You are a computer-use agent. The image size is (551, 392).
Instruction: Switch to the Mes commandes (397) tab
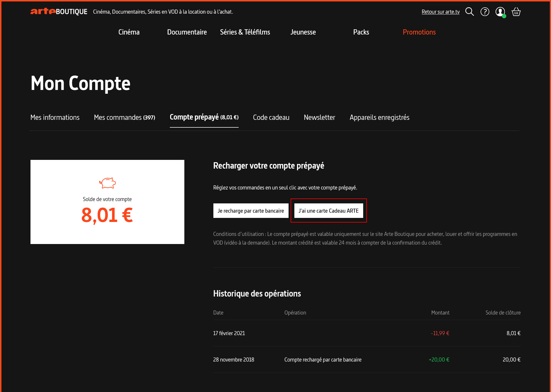pos(125,118)
